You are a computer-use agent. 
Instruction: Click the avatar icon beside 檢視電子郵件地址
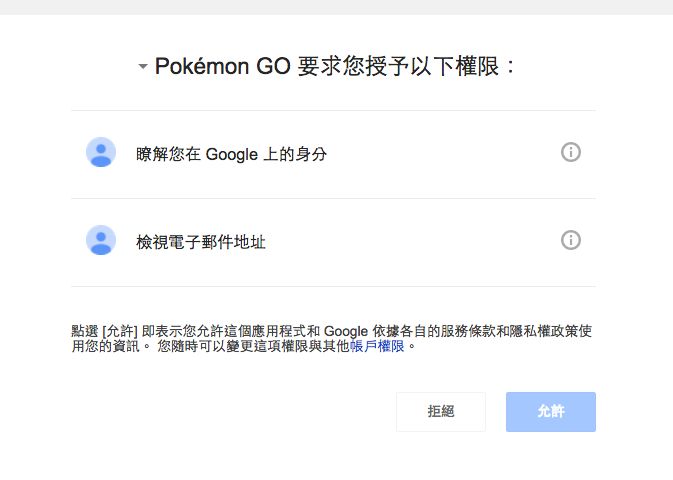(101, 241)
